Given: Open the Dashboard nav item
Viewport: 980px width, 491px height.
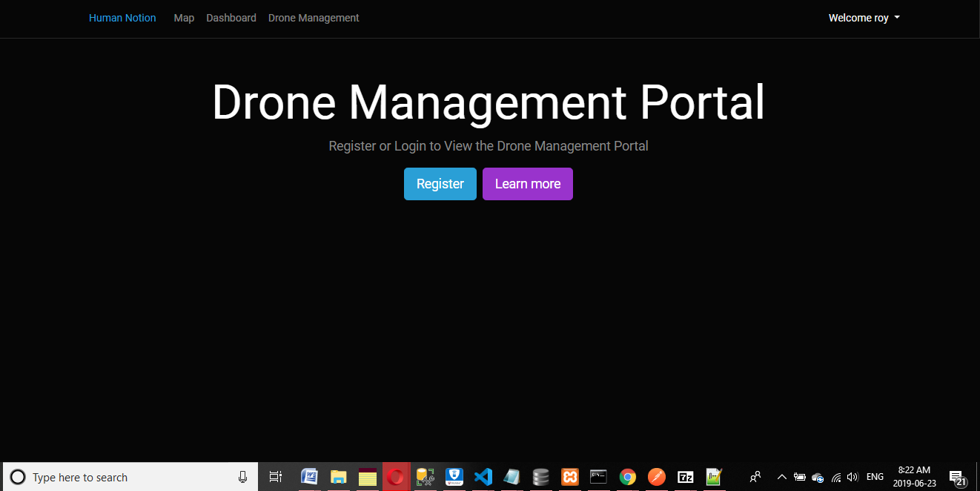Looking at the screenshot, I should click(231, 18).
